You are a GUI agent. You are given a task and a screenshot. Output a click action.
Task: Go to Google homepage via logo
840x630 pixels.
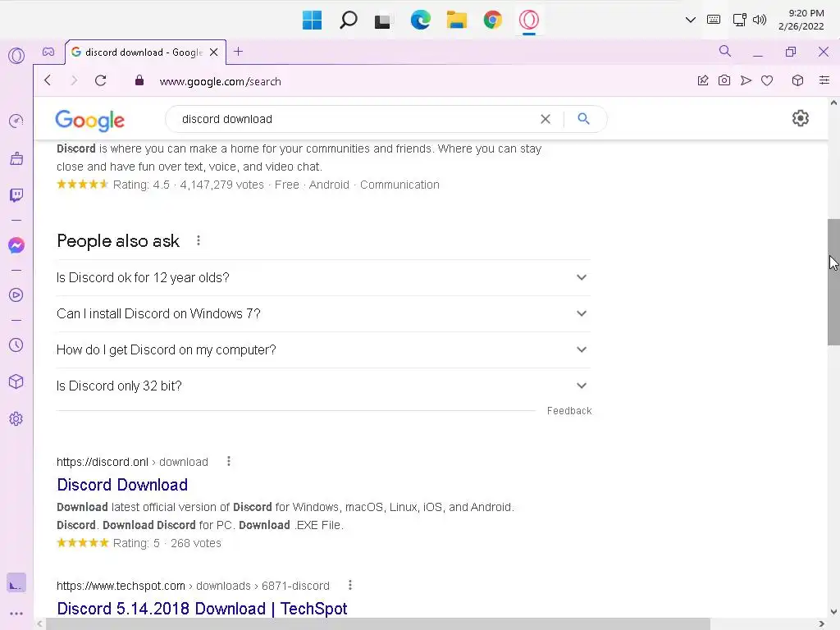(x=90, y=120)
